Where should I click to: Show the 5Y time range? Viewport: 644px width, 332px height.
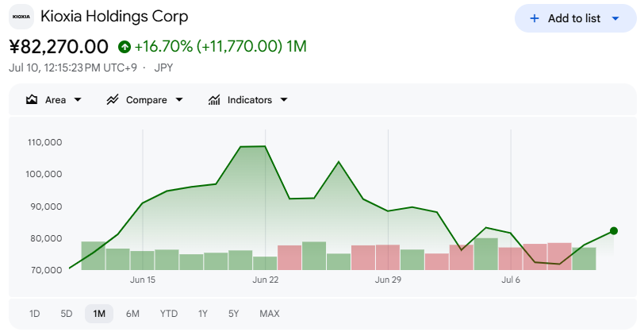pyautogui.click(x=233, y=314)
